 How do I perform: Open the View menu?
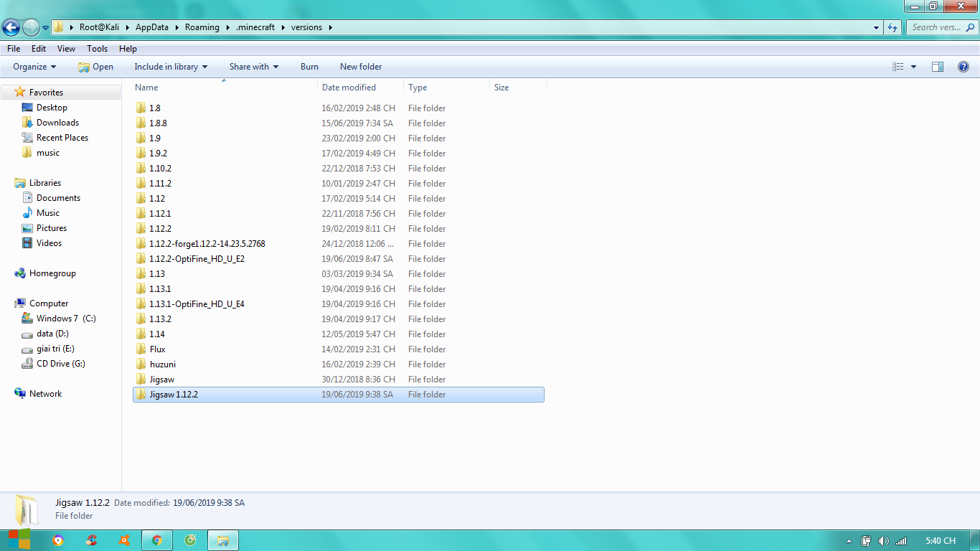click(x=66, y=49)
